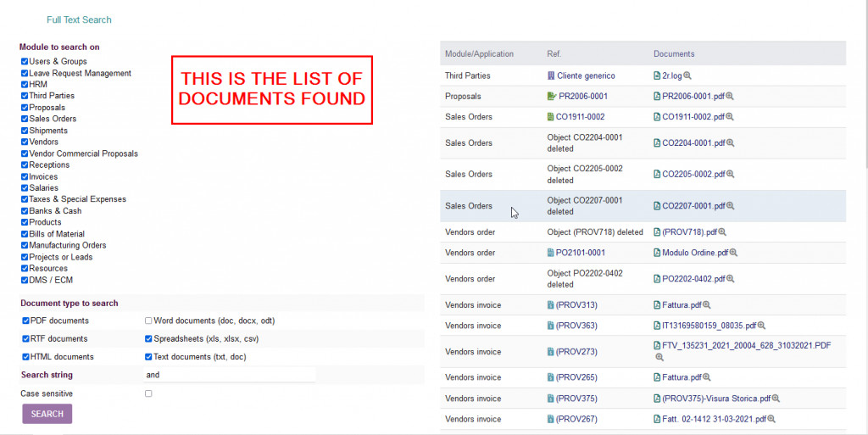Enable Word documents checkbox
This screenshot has width=868, height=435.
[x=148, y=321]
